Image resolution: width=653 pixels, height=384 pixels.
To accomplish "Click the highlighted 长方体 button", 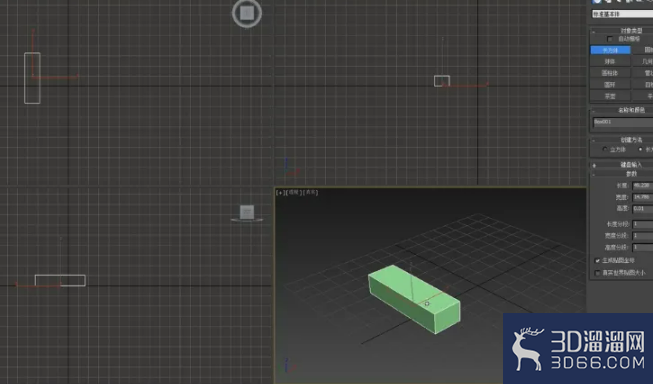I will [611, 50].
